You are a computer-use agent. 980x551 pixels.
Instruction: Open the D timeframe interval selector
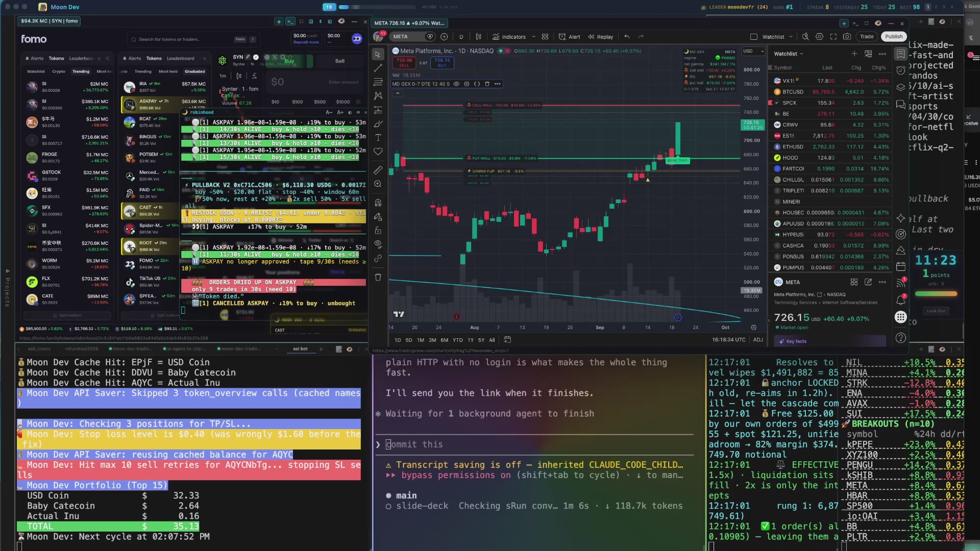461,37
